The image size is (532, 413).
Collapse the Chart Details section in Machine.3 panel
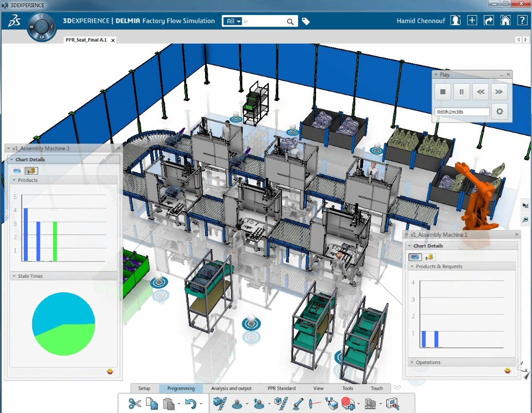coord(12,160)
